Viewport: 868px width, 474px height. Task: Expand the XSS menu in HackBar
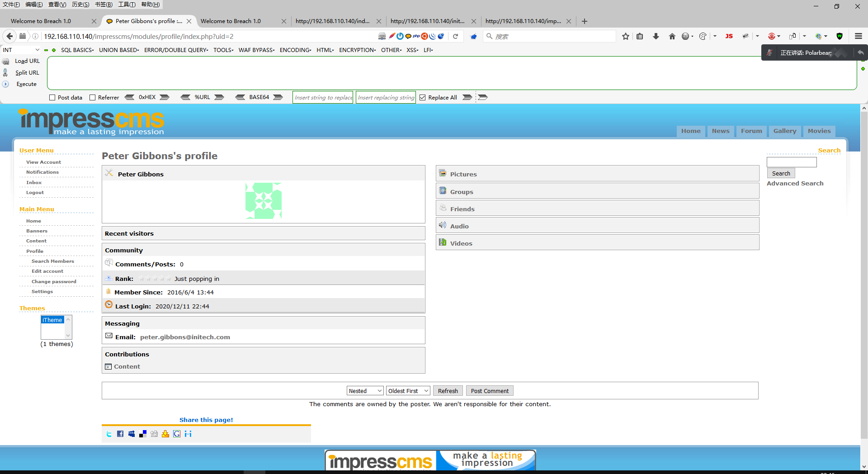click(412, 50)
